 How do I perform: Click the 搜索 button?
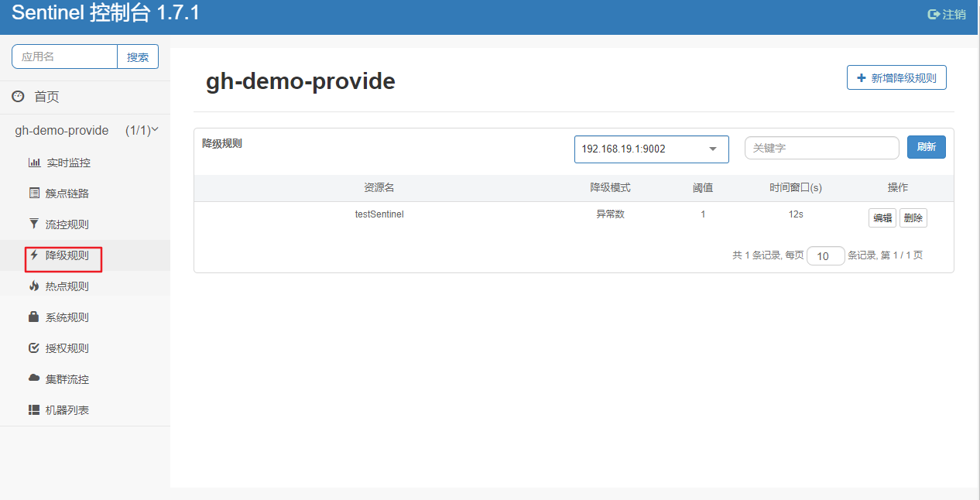138,57
